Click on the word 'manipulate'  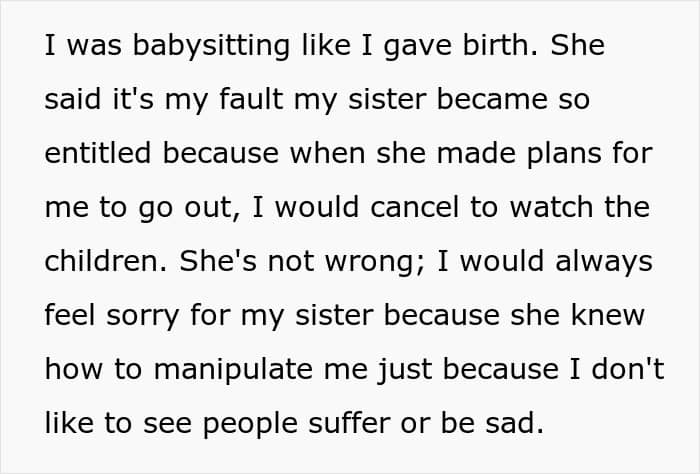233,370
